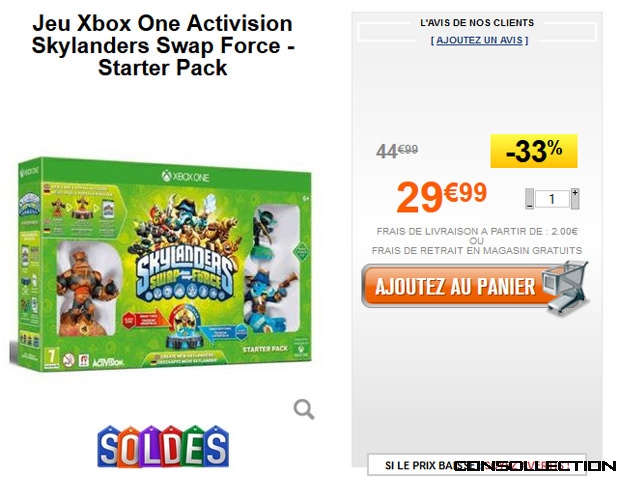
Task: Click the Activision logo on the box
Action: (108, 362)
